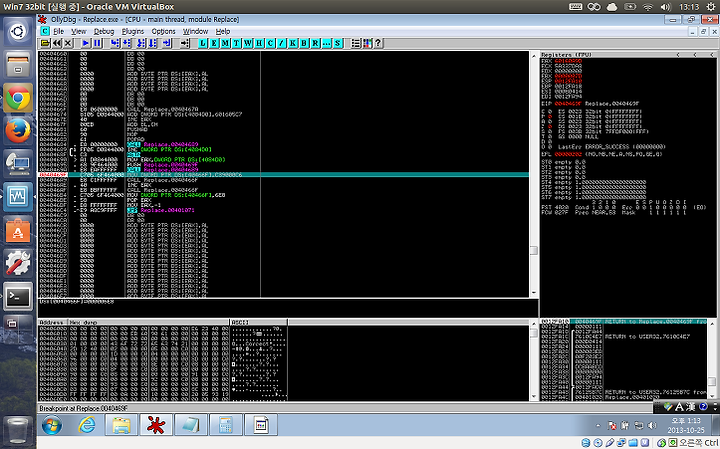Open the Call stack with K button
Screen dimensions: 720x449
[292, 43]
